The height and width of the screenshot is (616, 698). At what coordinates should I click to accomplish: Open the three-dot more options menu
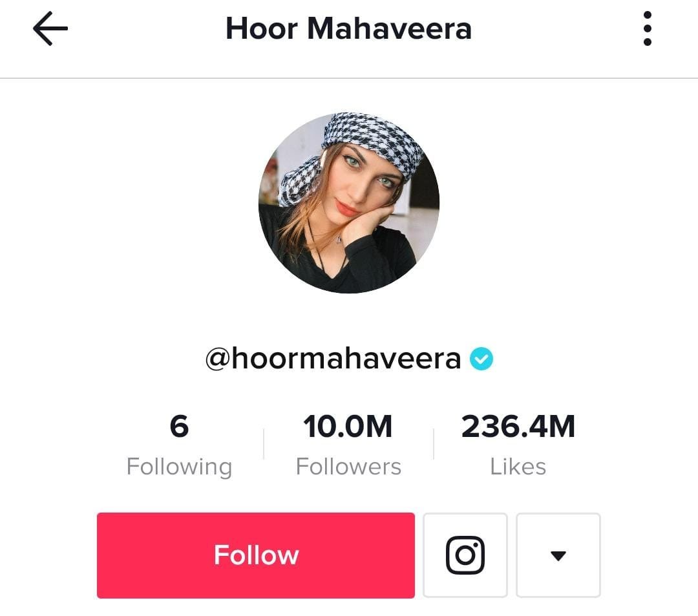click(x=647, y=28)
